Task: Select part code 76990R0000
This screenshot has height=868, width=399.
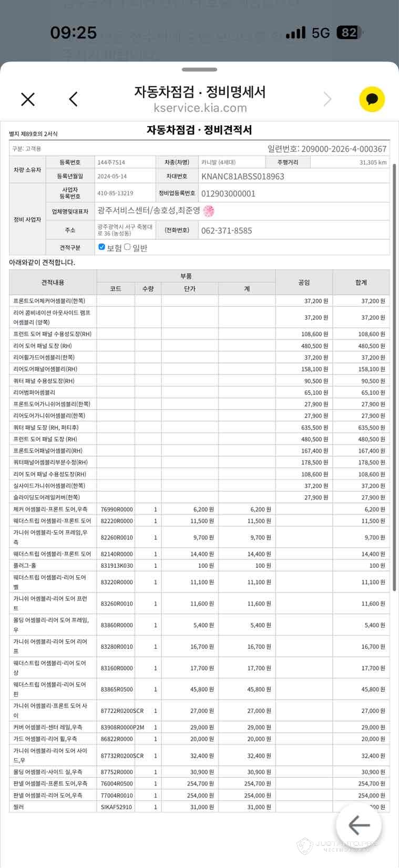Action: click(x=117, y=509)
